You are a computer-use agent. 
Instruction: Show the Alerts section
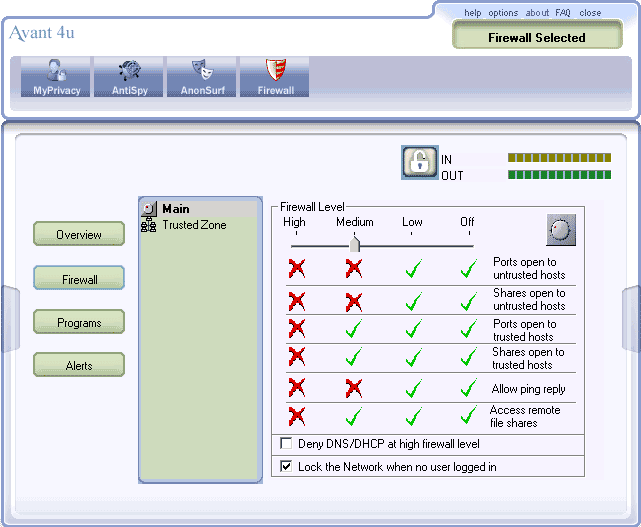tap(79, 365)
